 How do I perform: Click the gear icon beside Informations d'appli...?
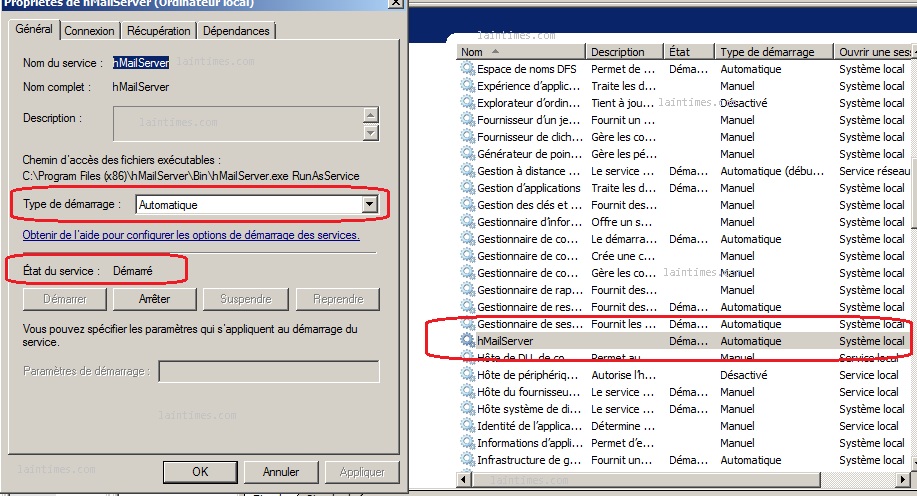[x=467, y=442]
